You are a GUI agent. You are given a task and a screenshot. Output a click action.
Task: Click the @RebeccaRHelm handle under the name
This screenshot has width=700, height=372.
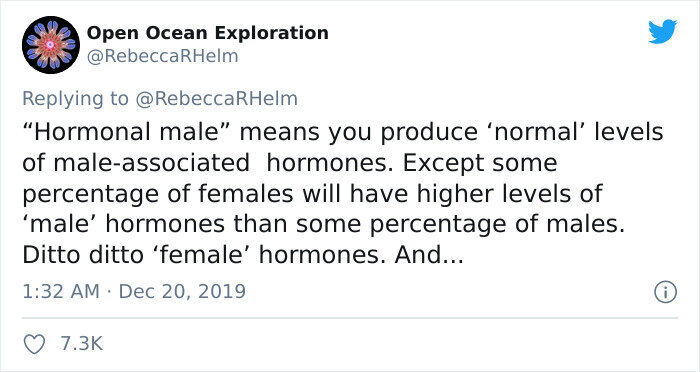point(162,57)
